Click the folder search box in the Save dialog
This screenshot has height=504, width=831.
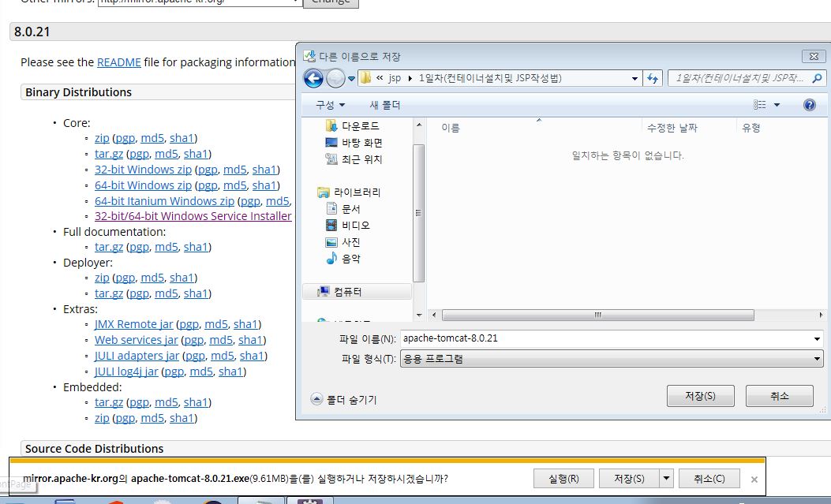(x=739, y=78)
